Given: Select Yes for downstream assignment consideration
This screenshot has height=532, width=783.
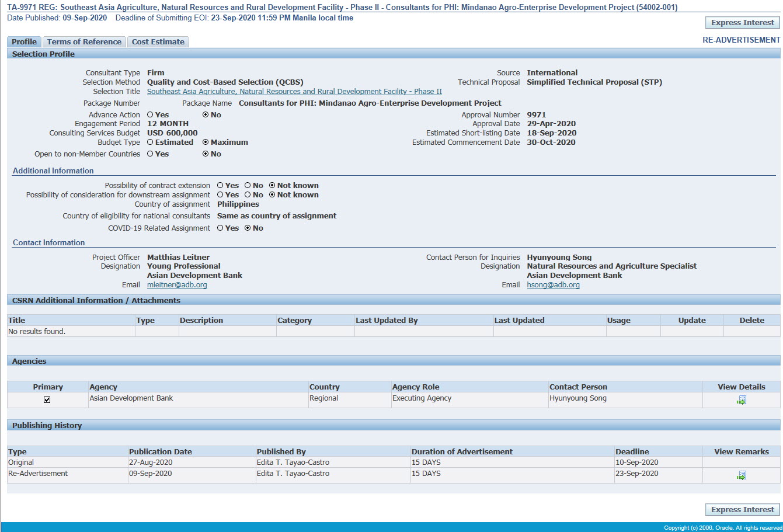Looking at the screenshot, I should [x=220, y=195].
